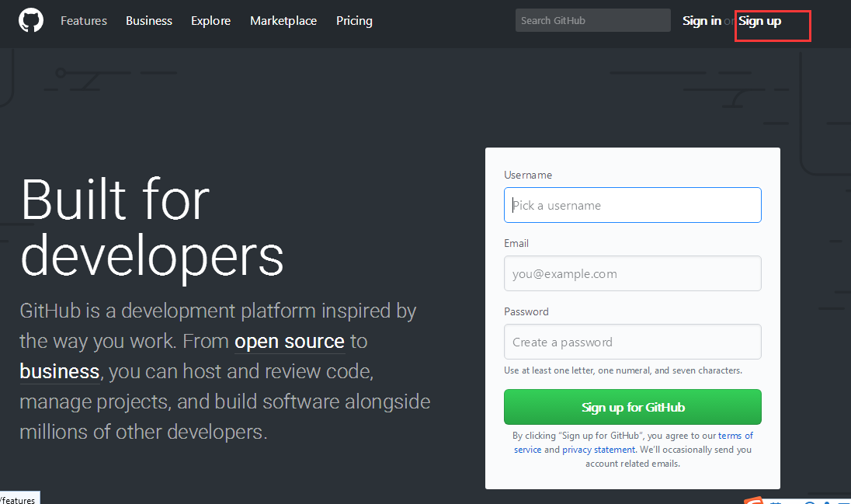Click the Username label
Image resolution: width=851 pixels, height=504 pixels.
pyautogui.click(x=527, y=175)
